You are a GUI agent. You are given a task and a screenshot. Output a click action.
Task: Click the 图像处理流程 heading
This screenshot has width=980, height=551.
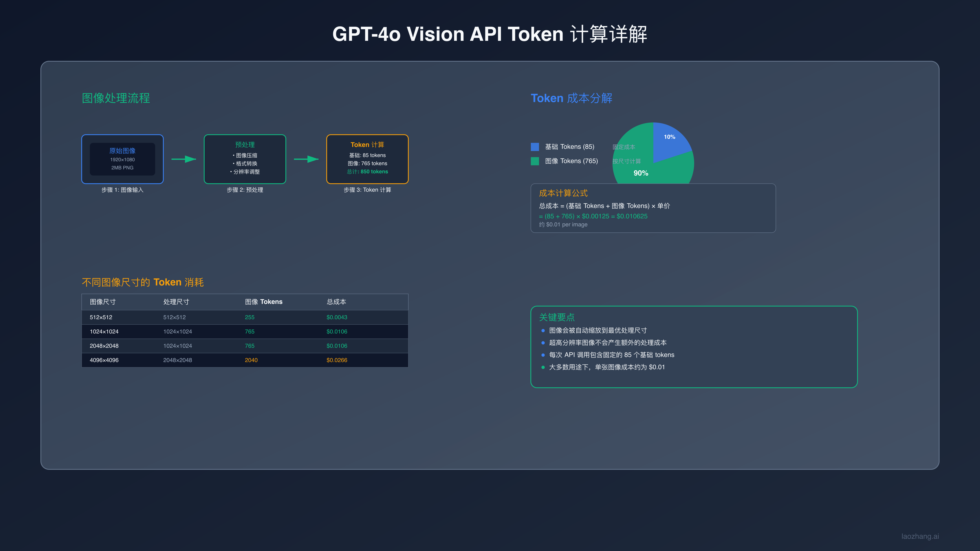116,98
